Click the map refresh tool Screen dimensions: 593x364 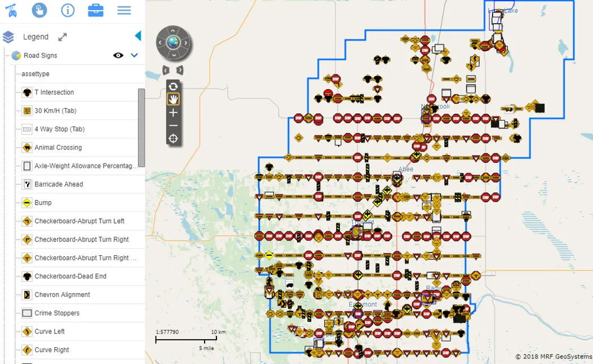[x=173, y=87]
